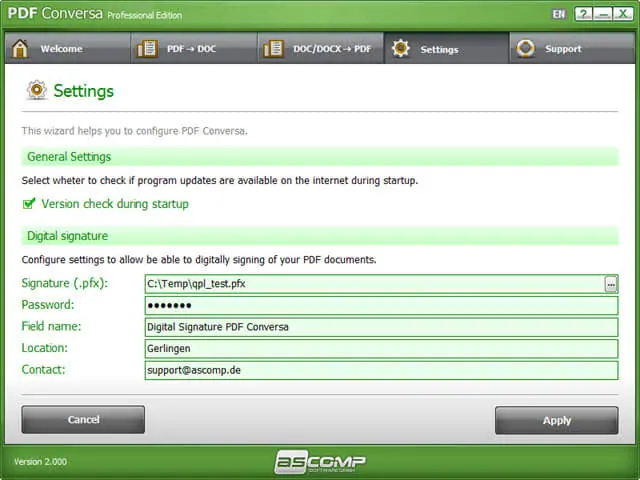Viewport: 640px width, 480px height.
Task: Click the Contact field with support@ascomp.de
Action: pos(381,371)
